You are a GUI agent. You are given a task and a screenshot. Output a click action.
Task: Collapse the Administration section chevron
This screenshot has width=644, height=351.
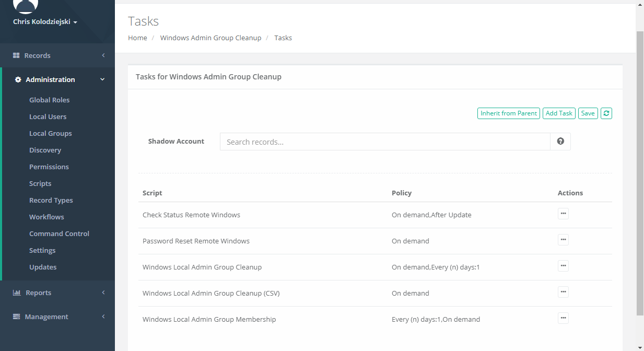coord(102,79)
